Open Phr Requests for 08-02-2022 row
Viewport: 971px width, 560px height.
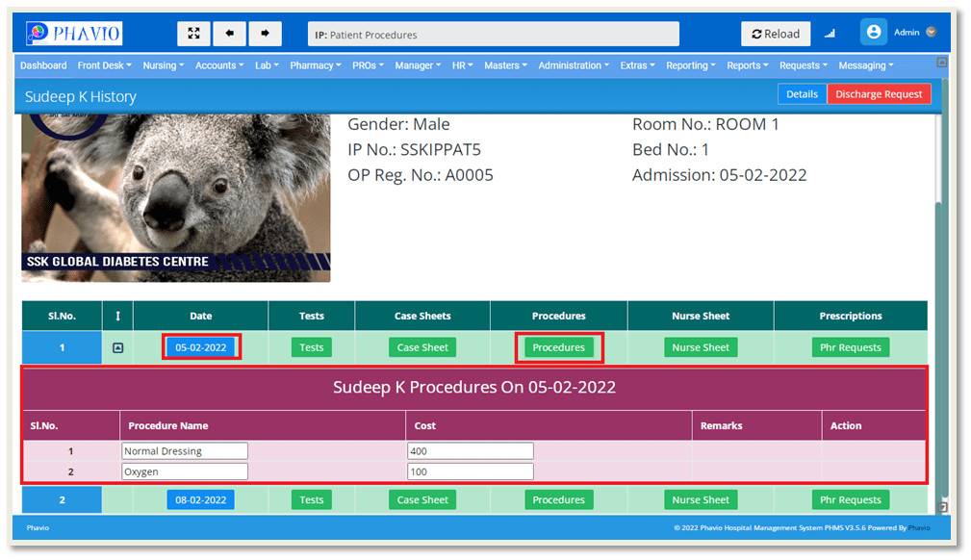pyautogui.click(x=851, y=500)
